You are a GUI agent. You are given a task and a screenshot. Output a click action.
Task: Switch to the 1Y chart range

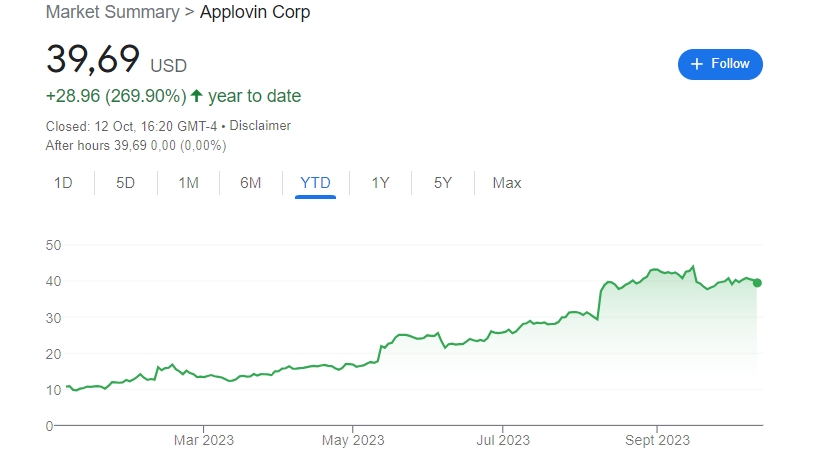pos(380,183)
